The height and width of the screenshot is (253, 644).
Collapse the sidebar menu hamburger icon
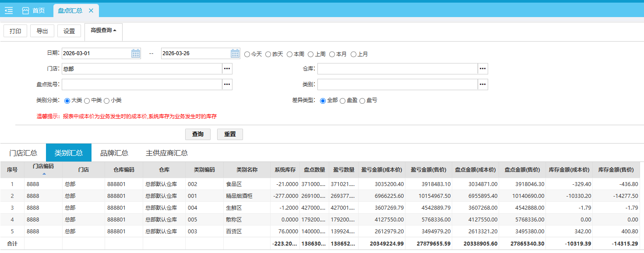(x=9, y=11)
